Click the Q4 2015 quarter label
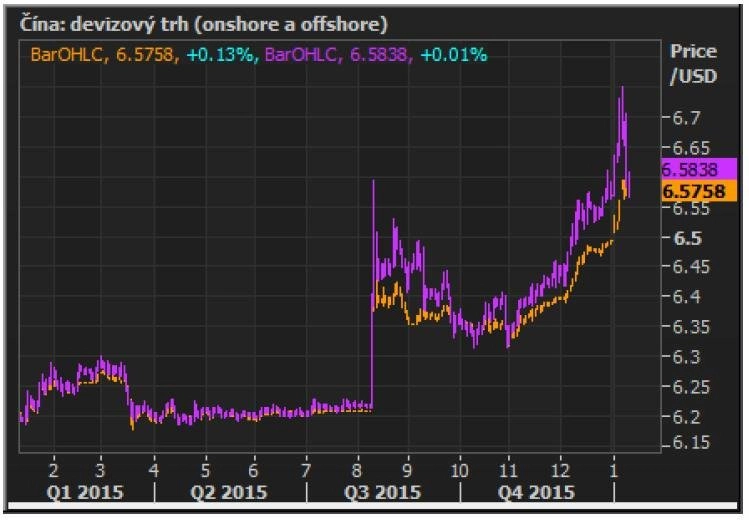 point(536,492)
